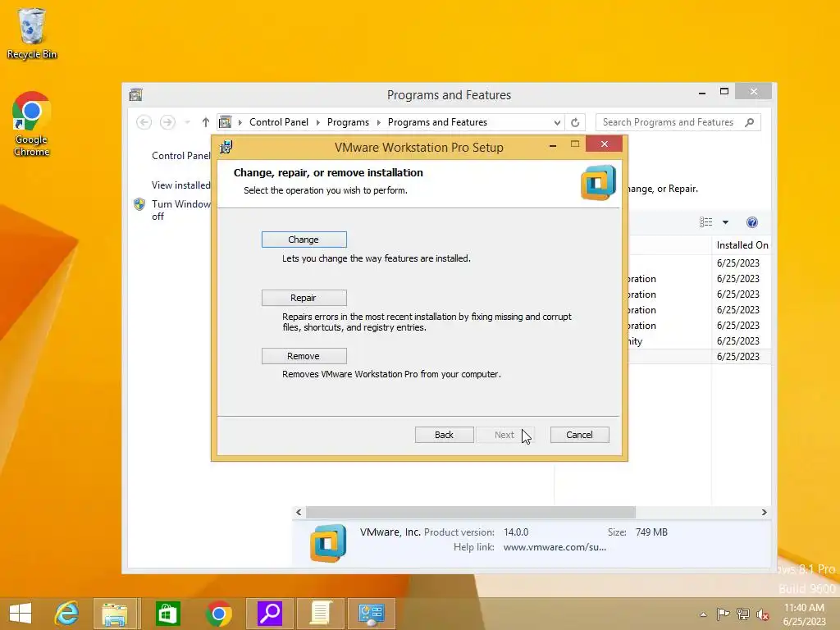Sort by the Installed On column header

point(742,244)
